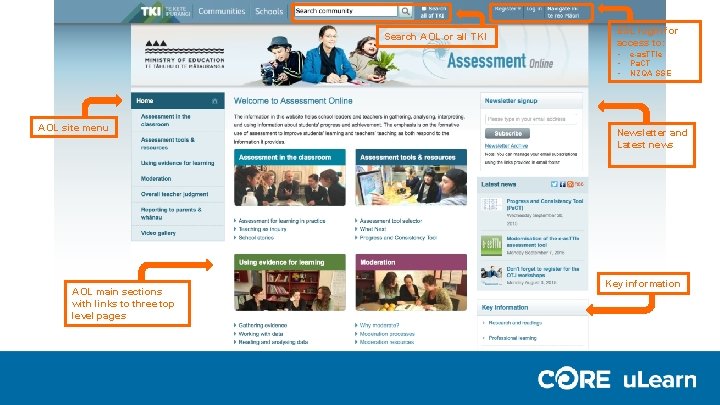The image size is (720, 405).
Task: Open Progress and Consistency Tool (PaCT) news item
Action: click(545, 204)
